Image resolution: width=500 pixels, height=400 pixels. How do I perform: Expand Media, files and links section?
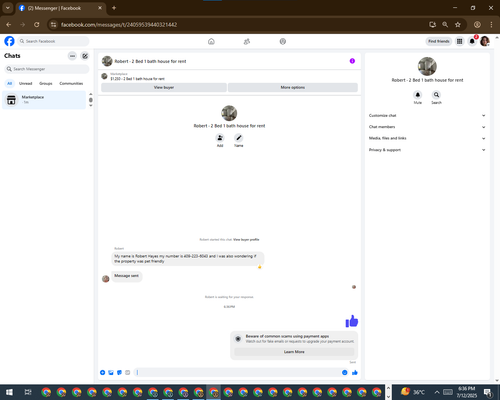tap(427, 138)
